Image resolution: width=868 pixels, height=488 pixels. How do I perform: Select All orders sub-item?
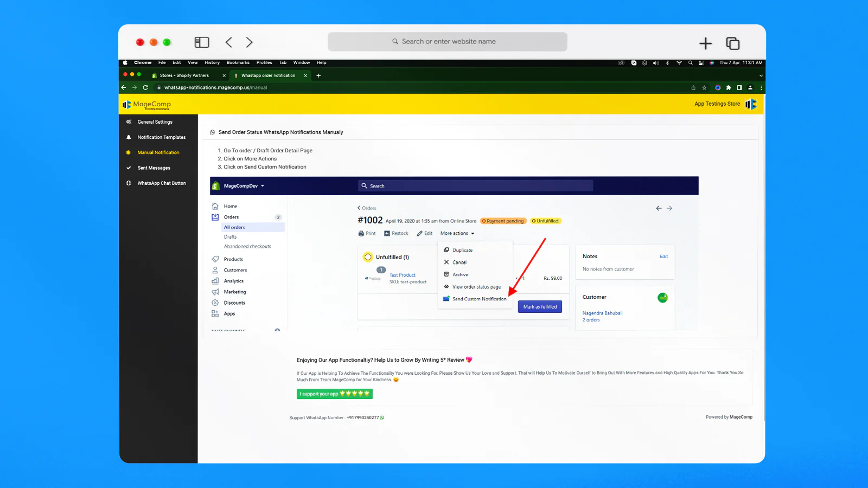click(253, 227)
